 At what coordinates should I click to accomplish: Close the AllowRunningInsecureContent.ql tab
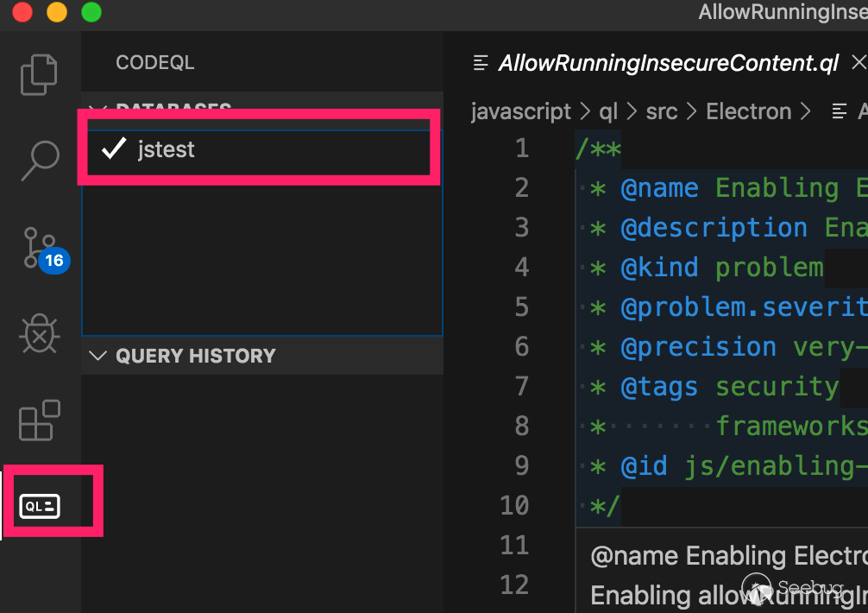coord(859,62)
